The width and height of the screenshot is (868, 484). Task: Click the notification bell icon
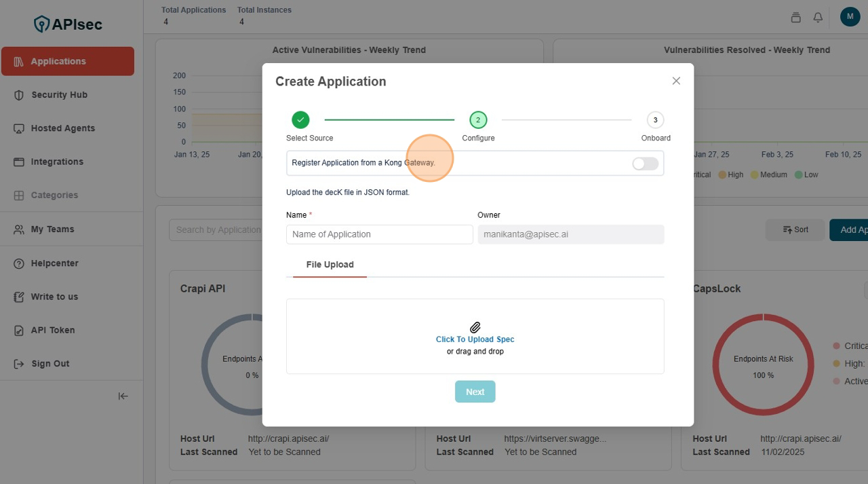pos(818,18)
